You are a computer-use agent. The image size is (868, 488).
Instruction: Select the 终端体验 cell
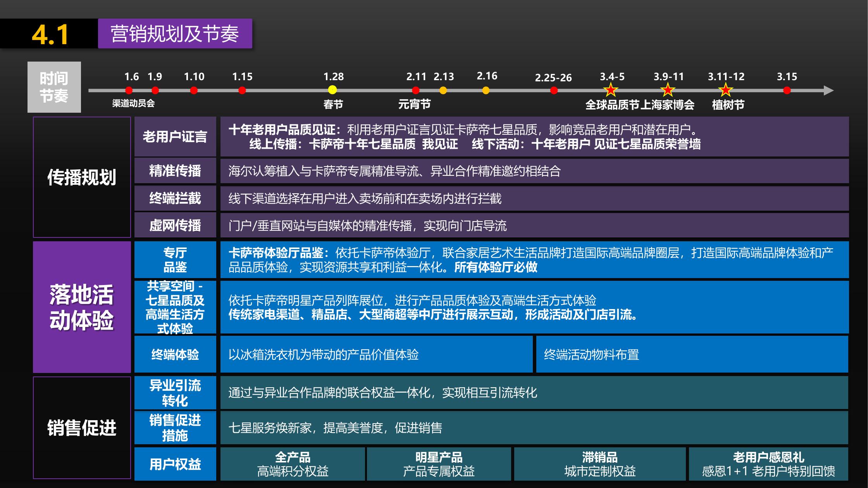[175, 354]
